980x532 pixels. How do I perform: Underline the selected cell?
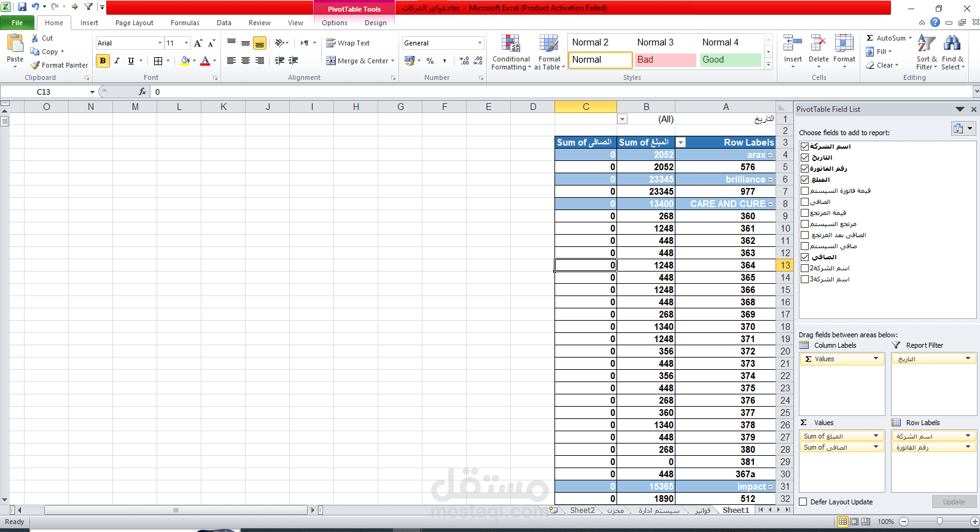click(x=131, y=61)
